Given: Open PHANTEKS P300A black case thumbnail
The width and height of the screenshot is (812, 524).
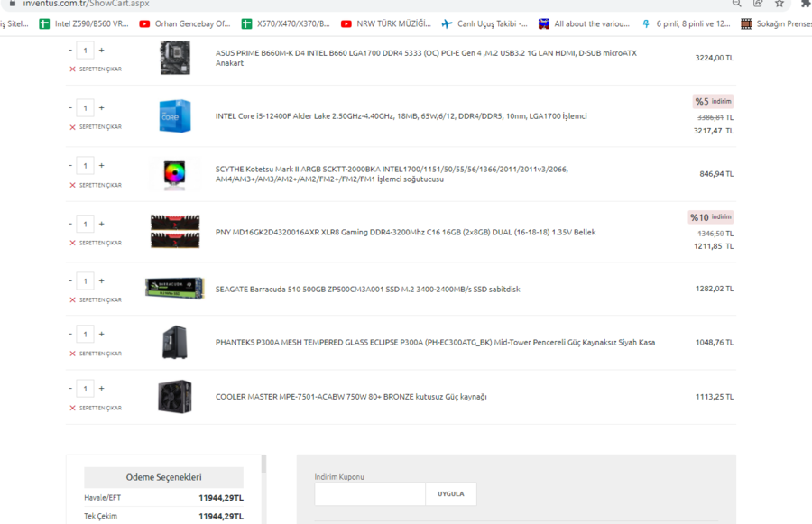Looking at the screenshot, I should point(175,342).
